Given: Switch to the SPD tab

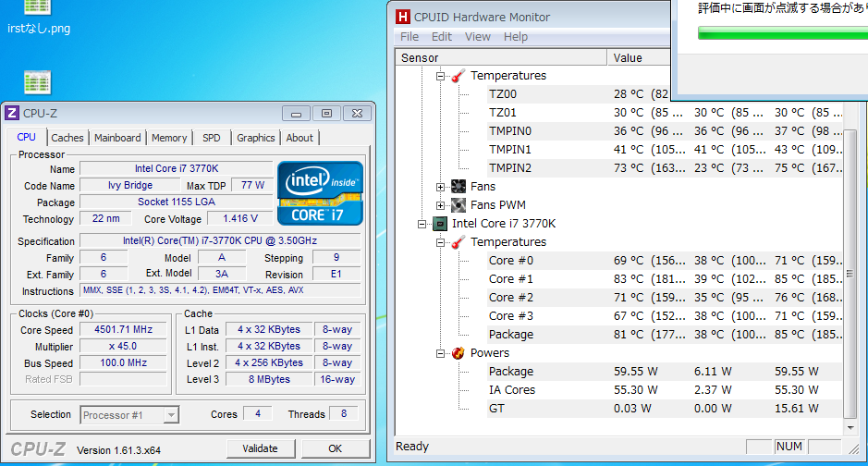Looking at the screenshot, I should 212,138.
